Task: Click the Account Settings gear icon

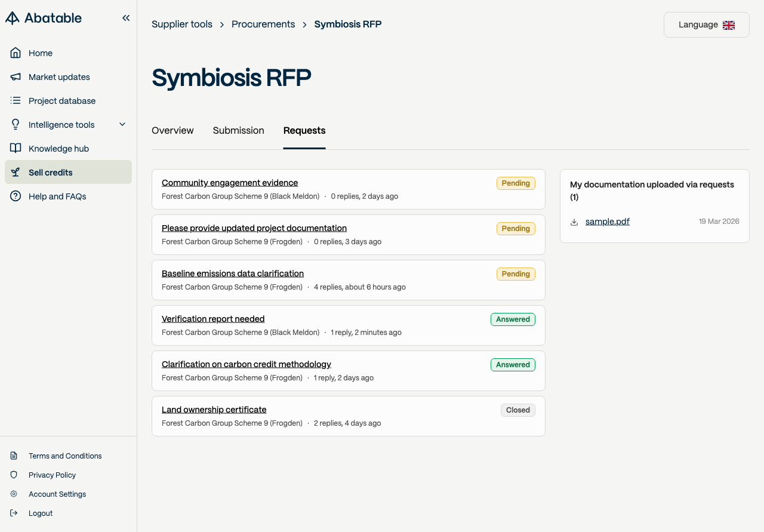Action: click(14, 494)
